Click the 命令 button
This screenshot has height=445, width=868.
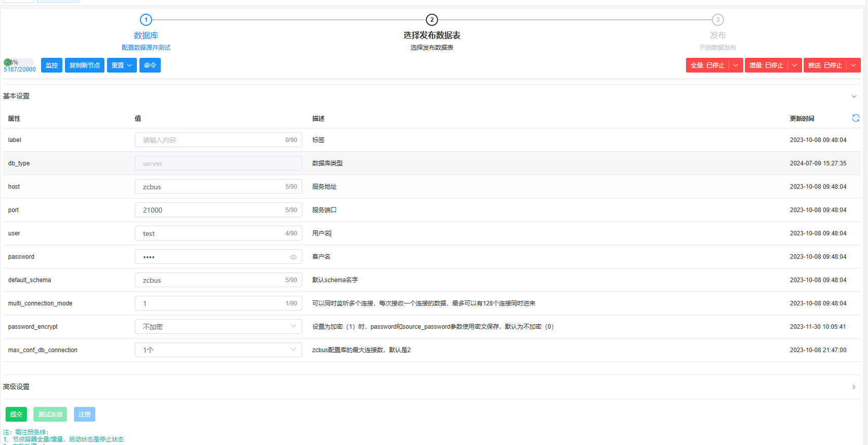pyautogui.click(x=150, y=65)
